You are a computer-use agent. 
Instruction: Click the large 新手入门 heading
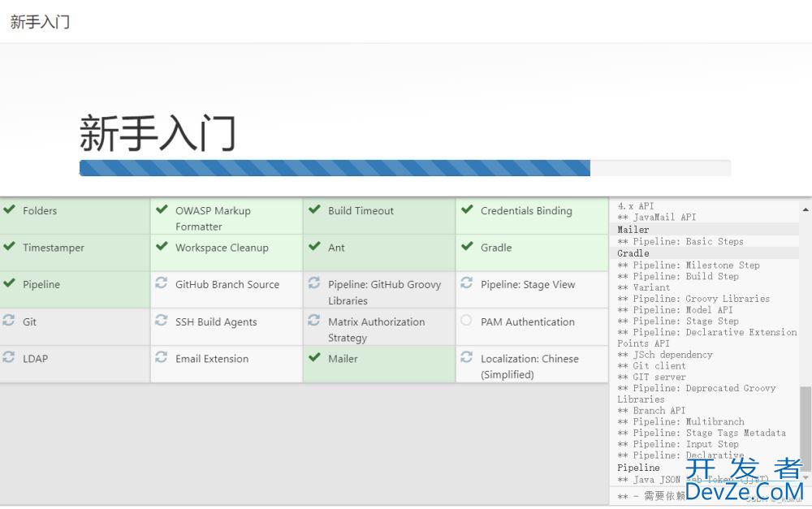[158, 133]
